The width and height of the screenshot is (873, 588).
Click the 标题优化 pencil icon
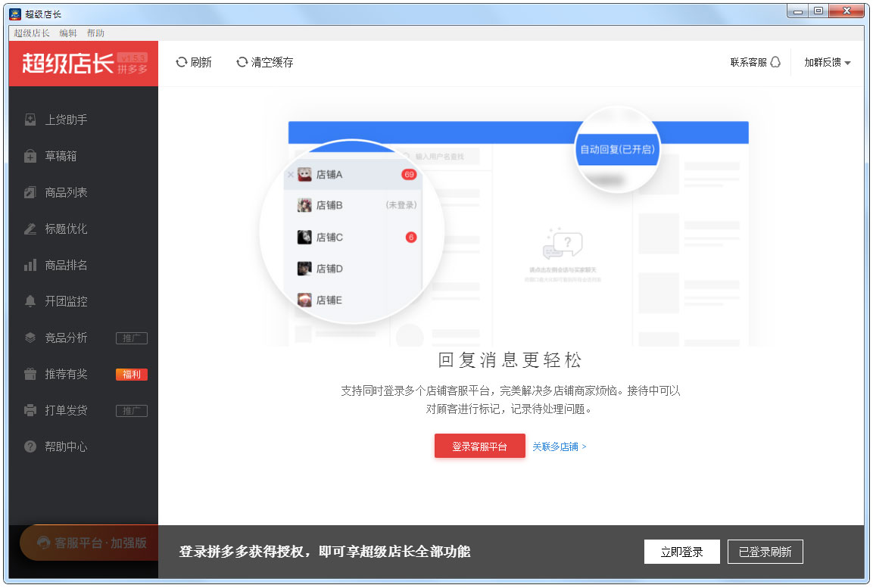coord(30,229)
